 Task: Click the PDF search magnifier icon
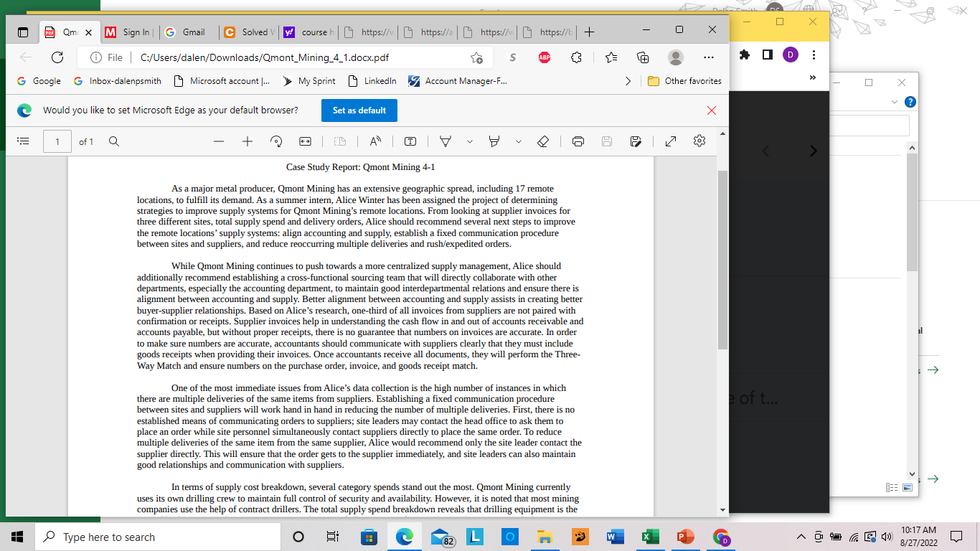tap(114, 141)
